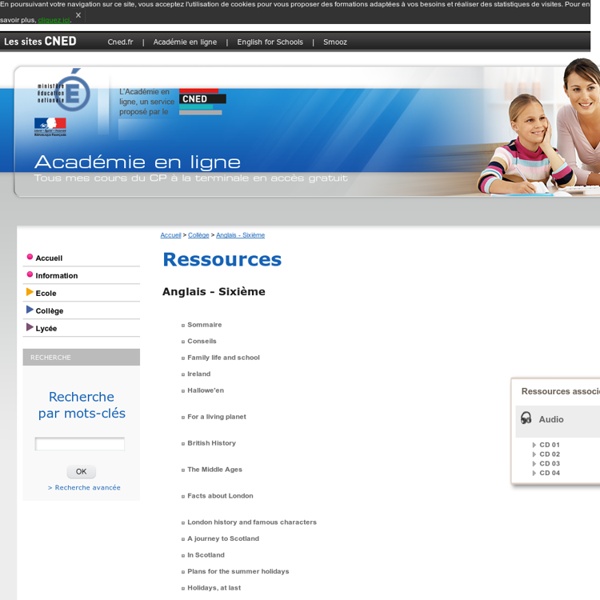The height and width of the screenshot is (600, 600).
Task: Click the headphones Audio icon
Action: (526, 418)
